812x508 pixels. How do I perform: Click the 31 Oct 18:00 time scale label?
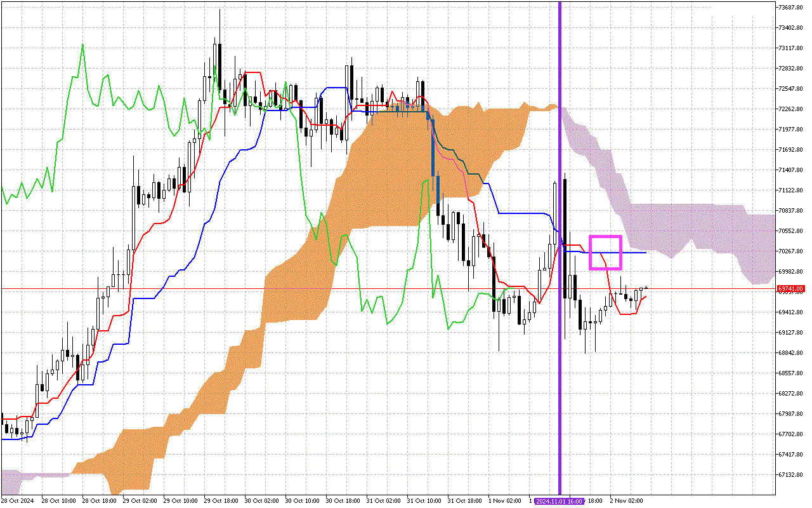pos(464,501)
